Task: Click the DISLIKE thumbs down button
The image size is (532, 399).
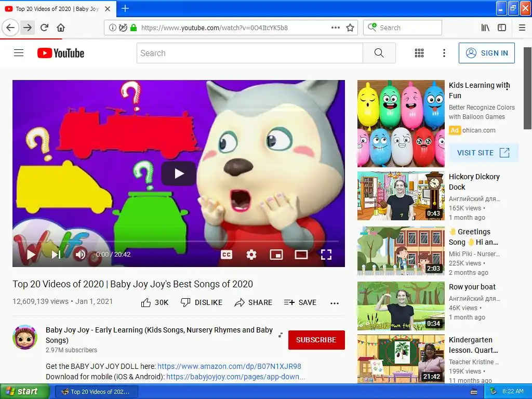Action: tap(202, 302)
